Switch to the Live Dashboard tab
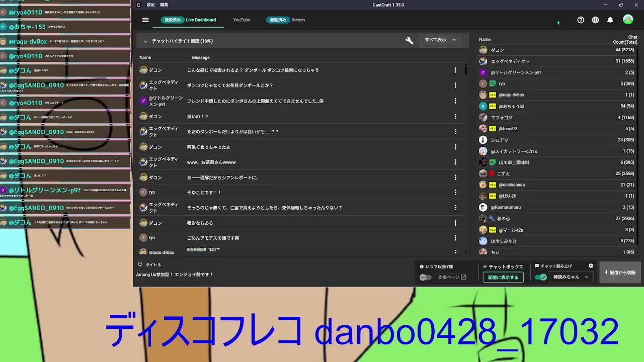 pos(201,20)
